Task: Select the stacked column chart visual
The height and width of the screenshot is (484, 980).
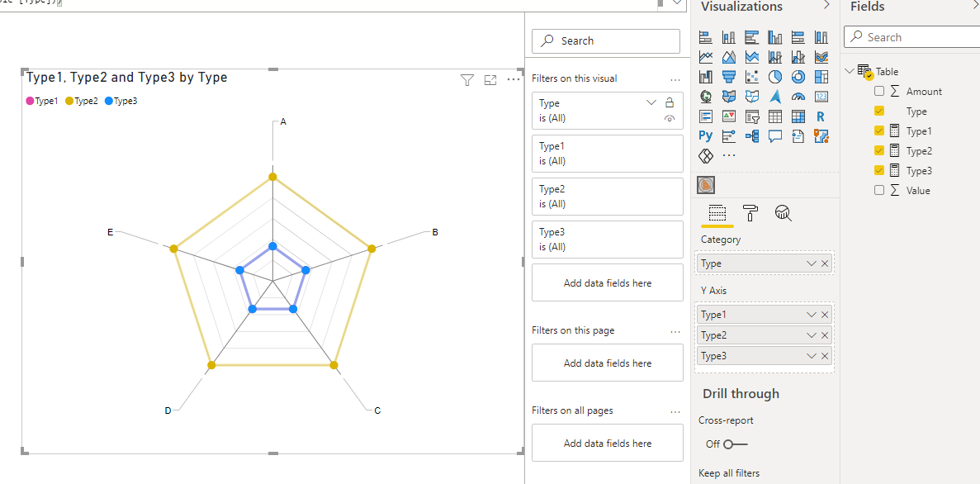Action: click(x=729, y=37)
